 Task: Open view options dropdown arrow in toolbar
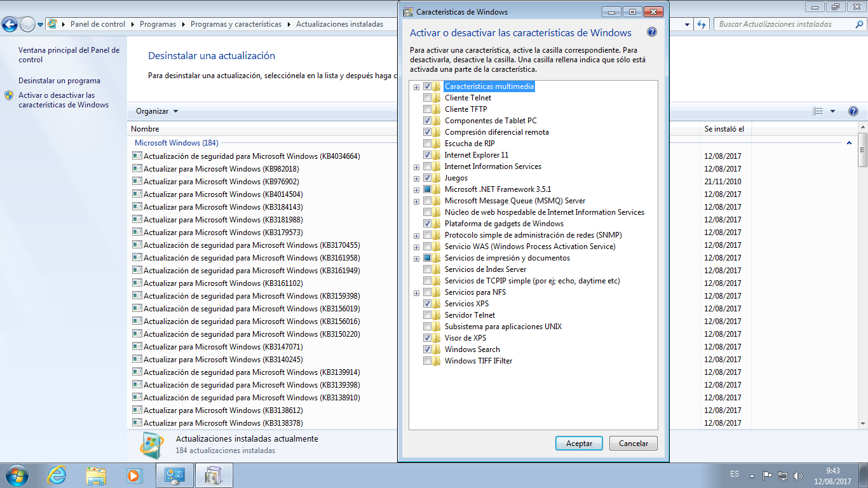coord(832,111)
